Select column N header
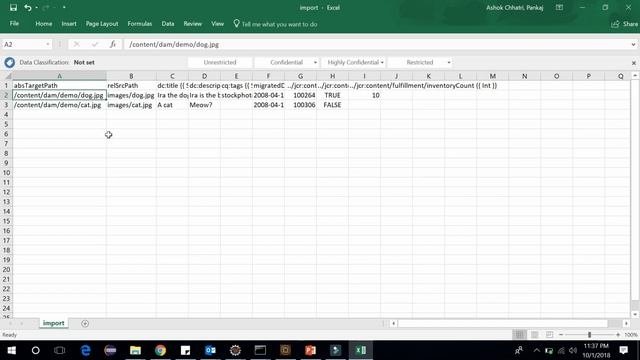 tap(524, 76)
